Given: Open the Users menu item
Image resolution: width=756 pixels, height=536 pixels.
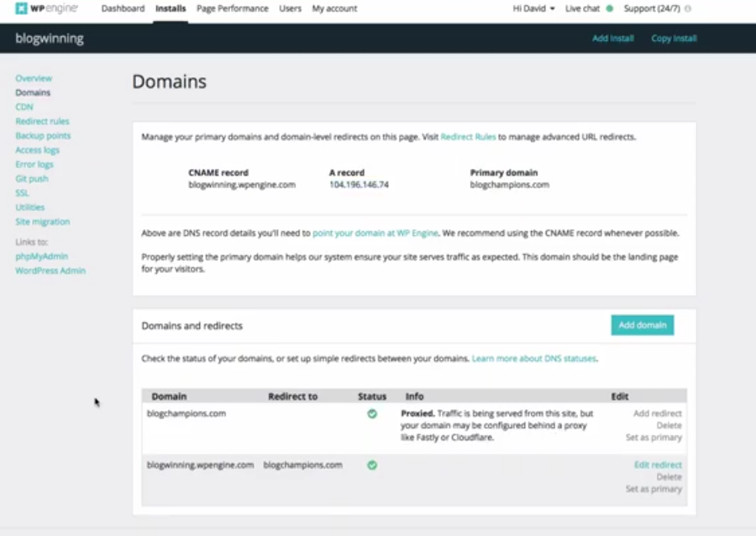Looking at the screenshot, I should [x=291, y=8].
